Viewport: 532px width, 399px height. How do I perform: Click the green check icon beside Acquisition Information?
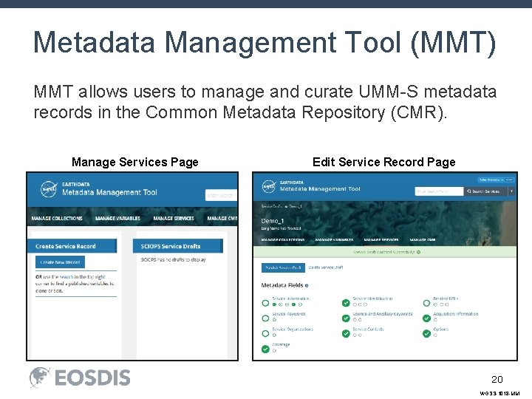point(426,318)
